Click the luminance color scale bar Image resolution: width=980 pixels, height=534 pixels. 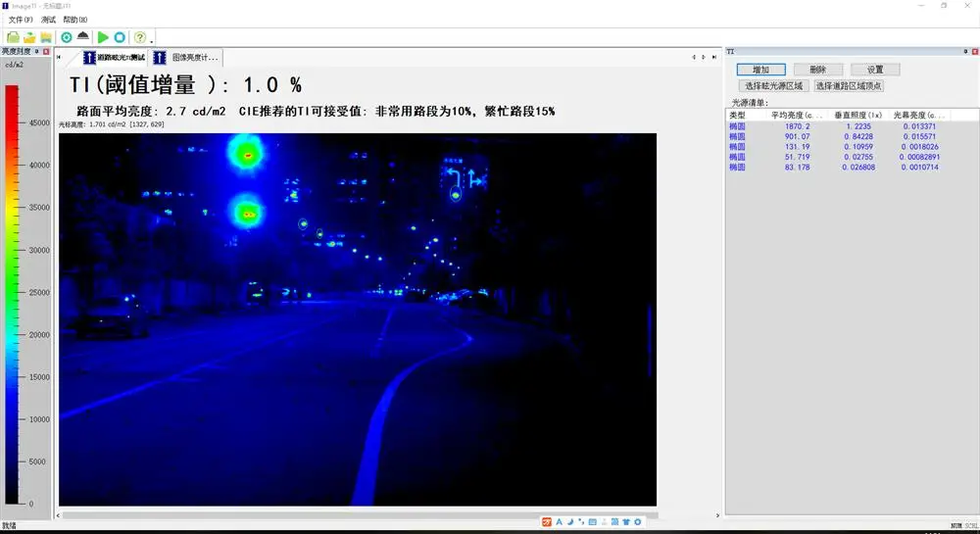[x=12, y=294]
